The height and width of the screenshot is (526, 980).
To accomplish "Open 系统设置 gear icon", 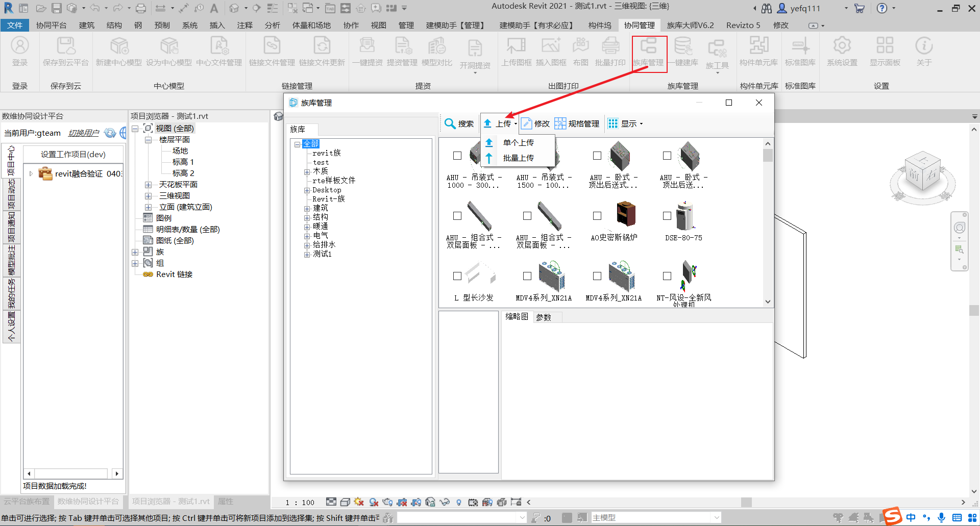I will pos(842,51).
